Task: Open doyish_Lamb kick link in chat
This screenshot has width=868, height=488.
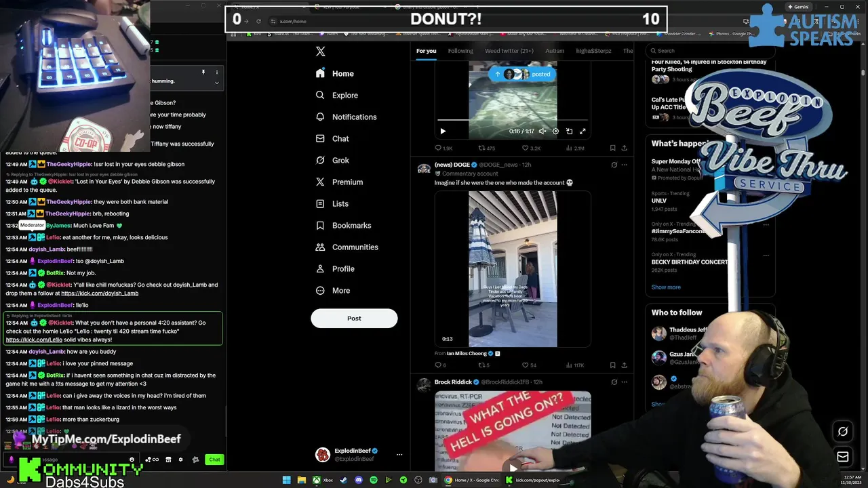Action: [x=100, y=293]
